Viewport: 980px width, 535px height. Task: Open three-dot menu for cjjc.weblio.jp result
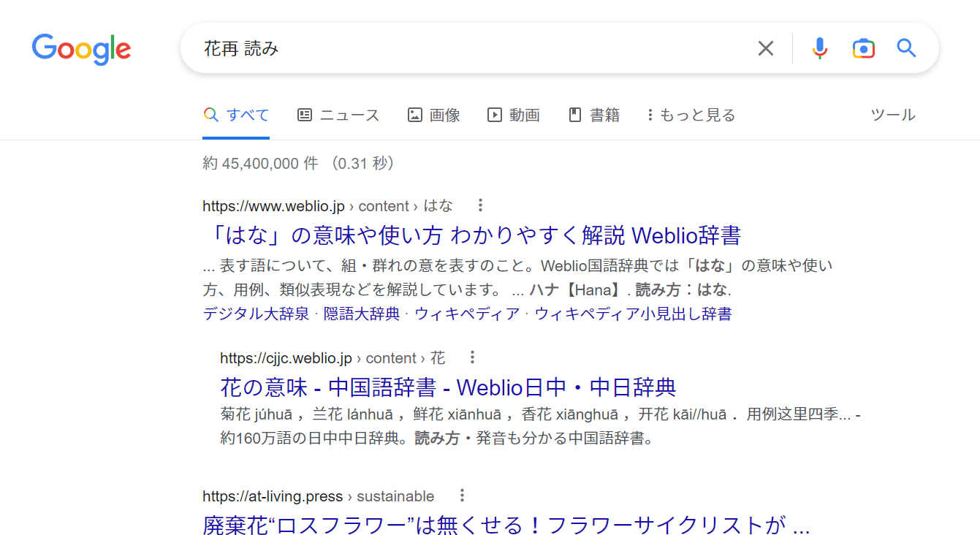click(472, 357)
